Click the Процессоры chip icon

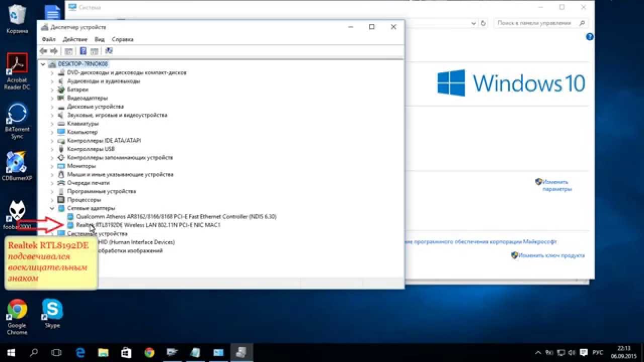pyautogui.click(x=62, y=200)
